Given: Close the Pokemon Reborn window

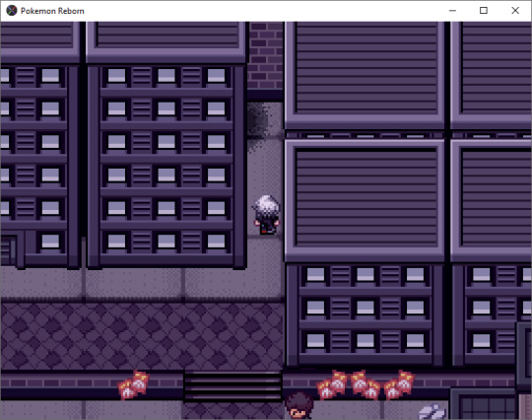Looking at the screenshot, I should point(515,11).
